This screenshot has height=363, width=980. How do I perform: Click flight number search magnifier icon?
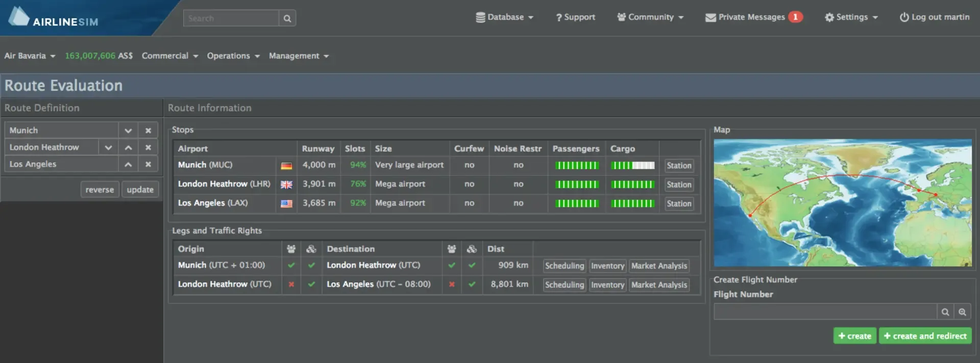[x=945, y=312]
